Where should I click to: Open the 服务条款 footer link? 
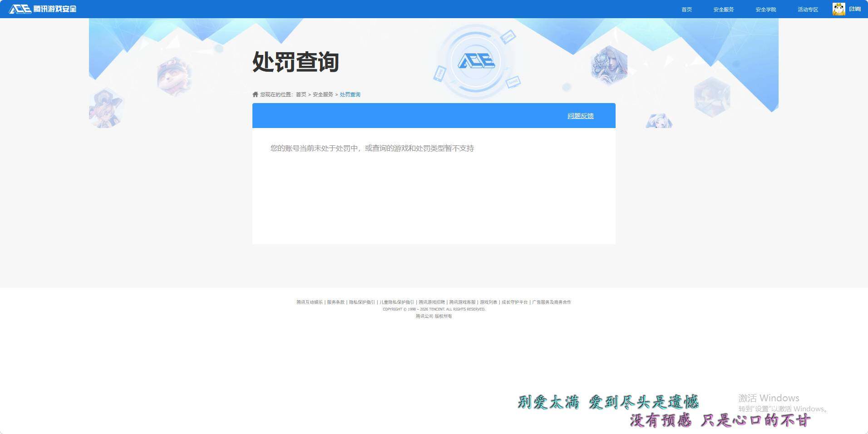tap(336, 302)
